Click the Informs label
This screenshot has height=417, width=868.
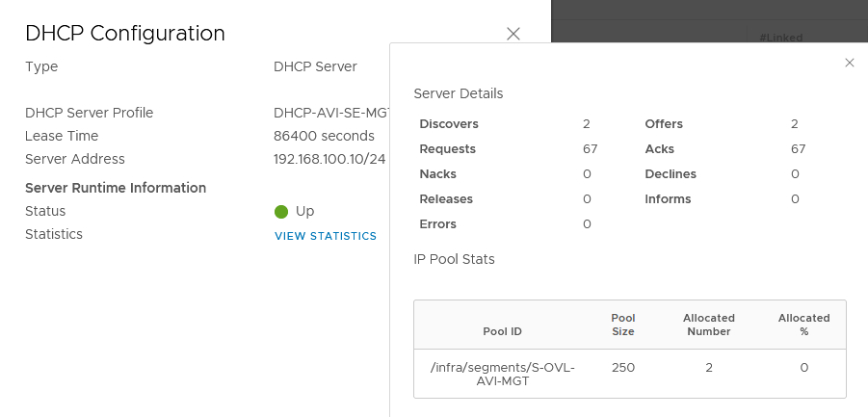pyautogui.click(x=668, y=199)
